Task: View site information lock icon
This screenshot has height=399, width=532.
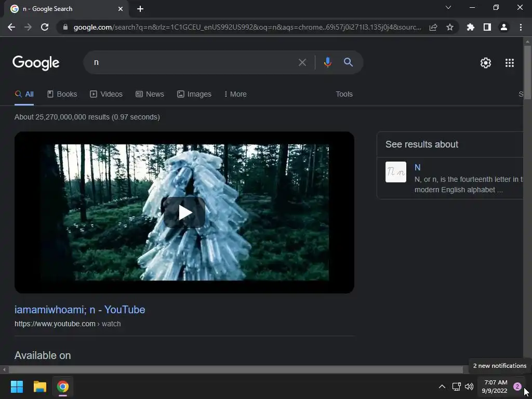Action: tap(65, 27)
